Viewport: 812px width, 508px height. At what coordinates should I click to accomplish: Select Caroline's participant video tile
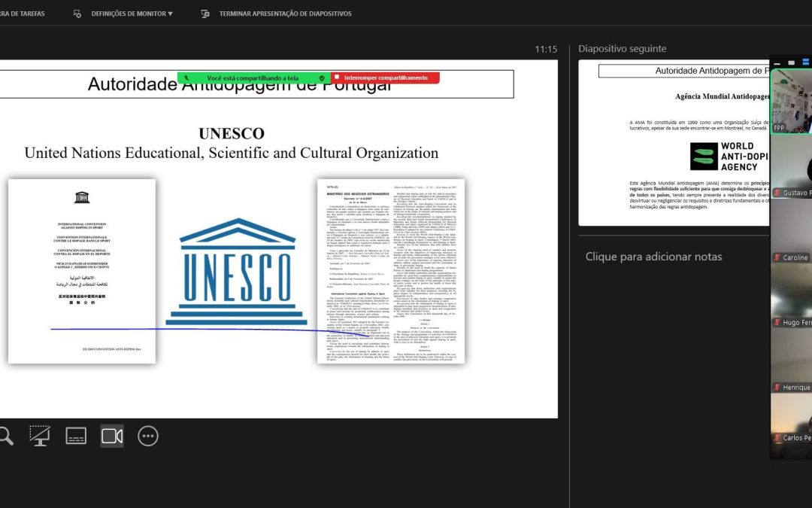(x=790, y=232)
